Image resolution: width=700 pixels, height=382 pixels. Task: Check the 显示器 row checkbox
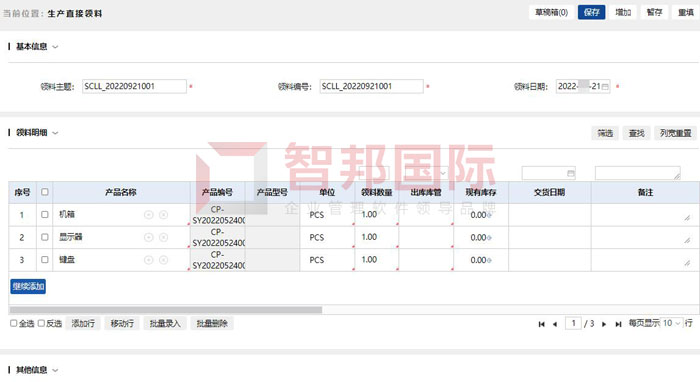pyautogui.click(x=45, y=237)
